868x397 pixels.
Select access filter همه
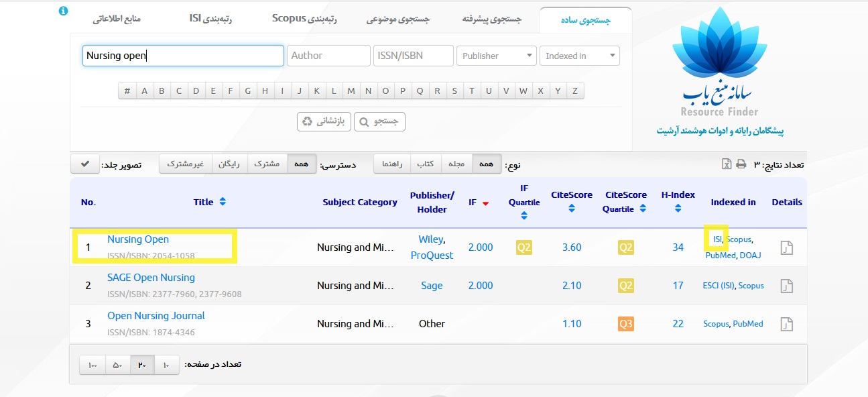pos(302,164)
